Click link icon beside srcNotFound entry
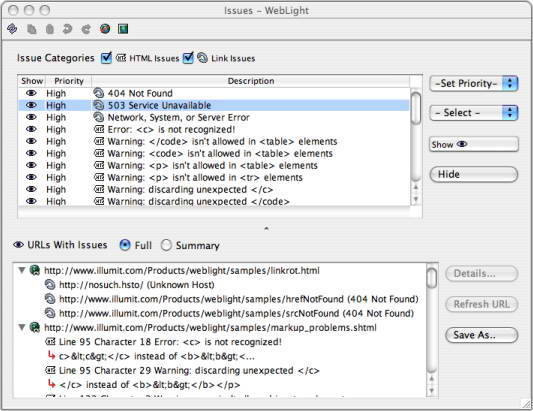 click(x=50, y=313)
